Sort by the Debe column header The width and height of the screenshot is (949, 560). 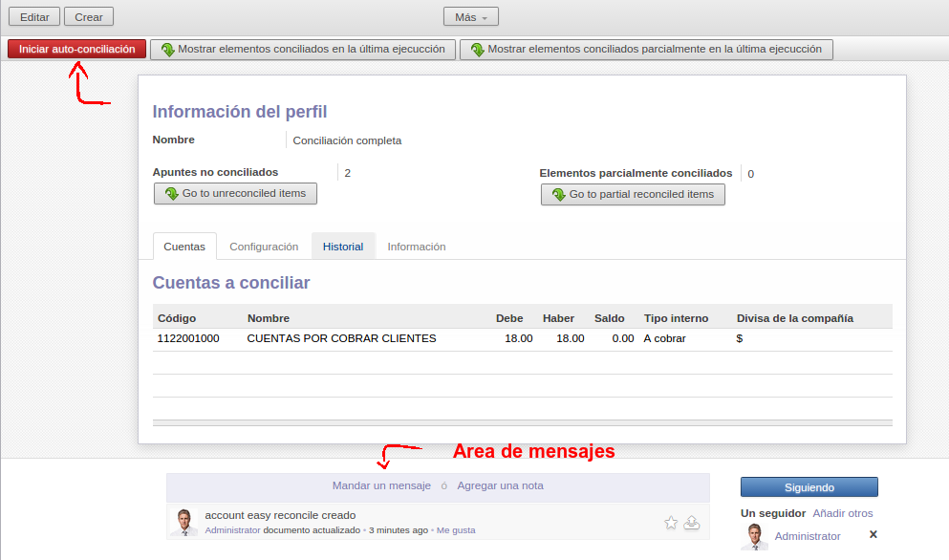pos(509,318)
